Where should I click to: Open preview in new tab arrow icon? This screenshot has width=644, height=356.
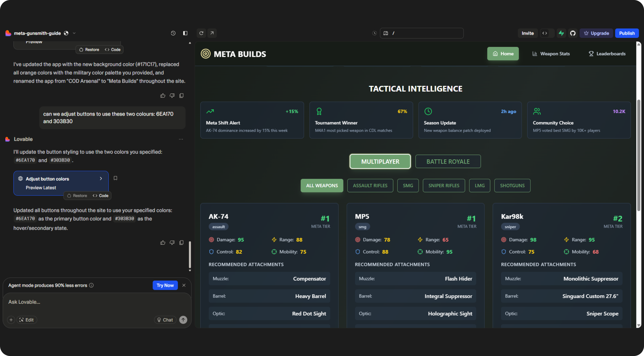click(212, 33)
